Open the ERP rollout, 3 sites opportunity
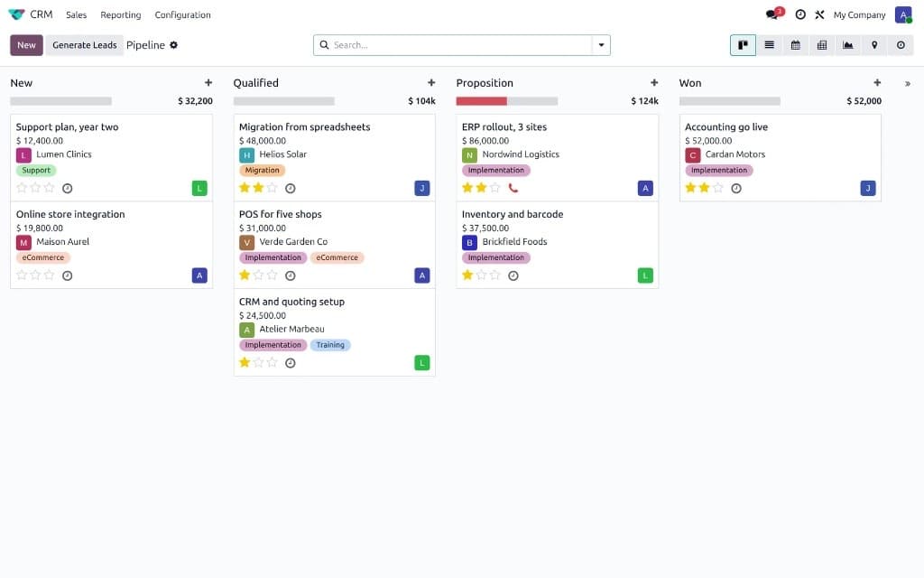The image size is (924, 578). tap(504, 126)
